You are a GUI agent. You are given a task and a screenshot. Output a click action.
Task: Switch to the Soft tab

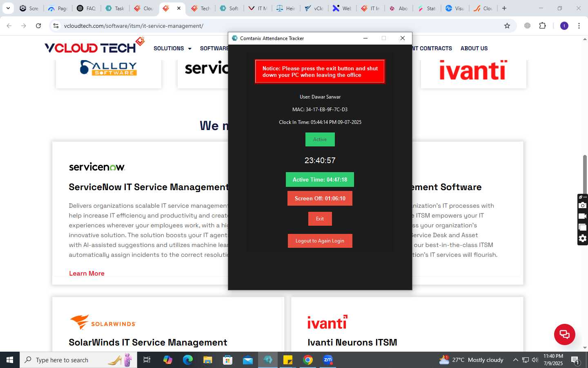(x=229, y=8)
